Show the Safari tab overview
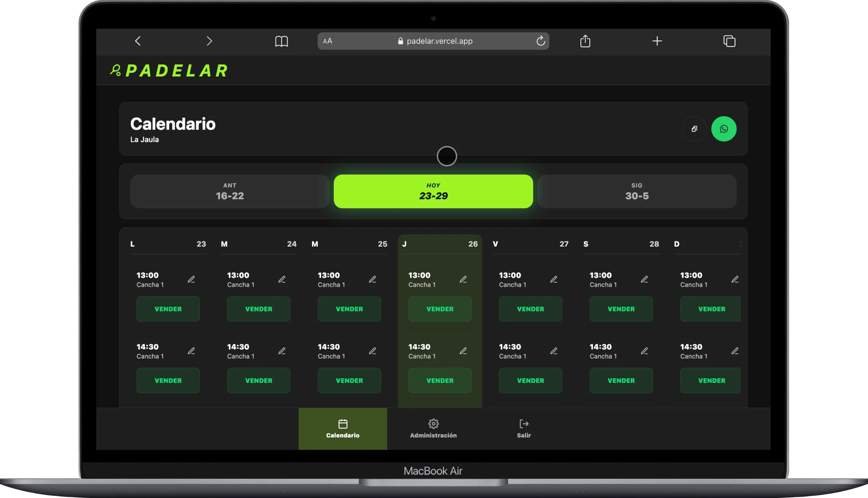Screen dimensions: 868x498 pos(729,41)
